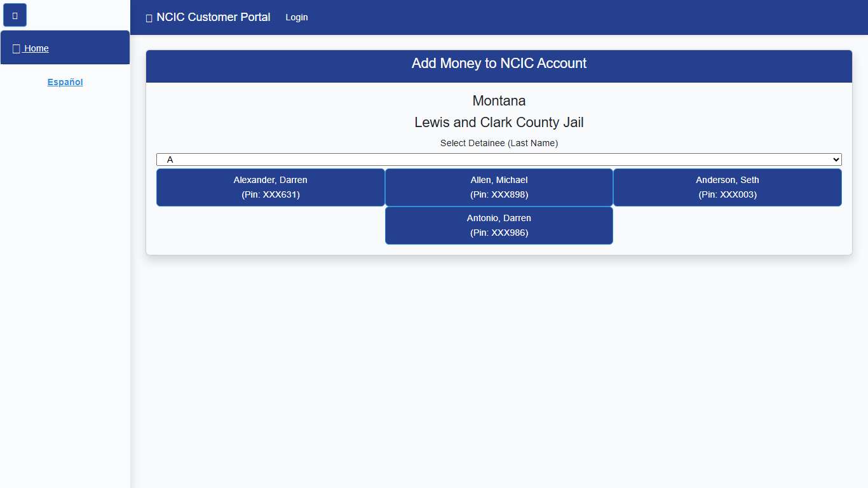Click the Add Money to NCIC Account header

(x=499, y=63)
